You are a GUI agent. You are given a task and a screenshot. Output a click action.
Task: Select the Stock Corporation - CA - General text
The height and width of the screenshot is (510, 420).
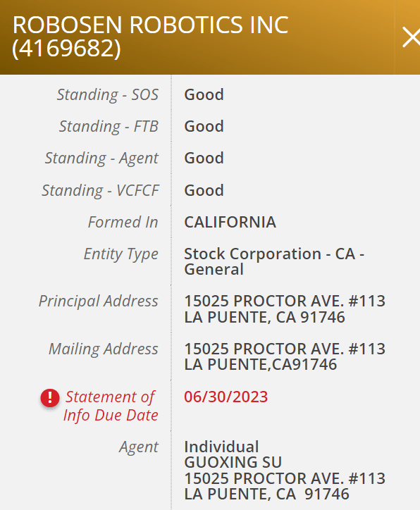(274, 261)
